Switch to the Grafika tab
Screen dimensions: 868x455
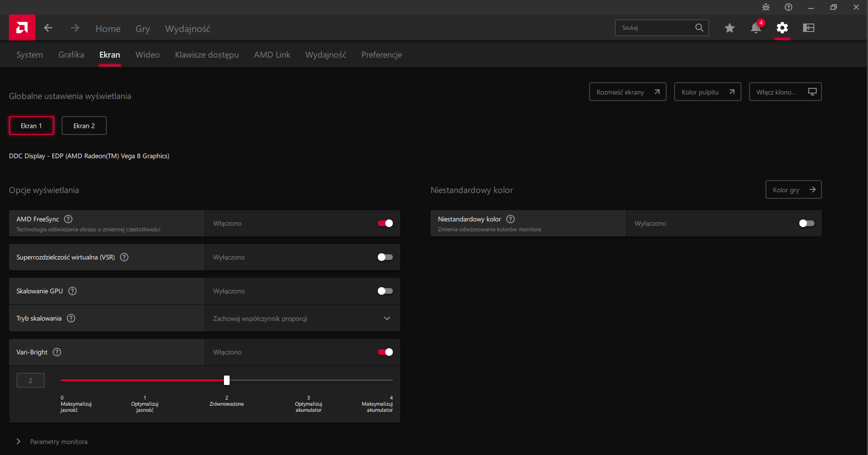[71, 55]
